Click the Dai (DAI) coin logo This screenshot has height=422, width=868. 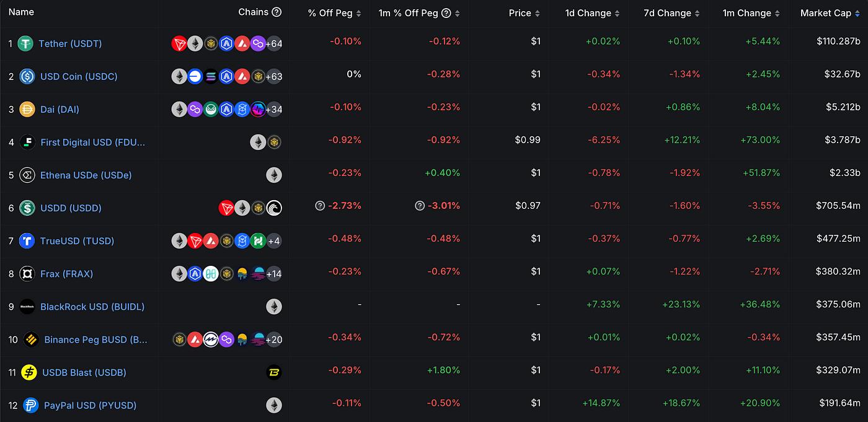point(27,109)
